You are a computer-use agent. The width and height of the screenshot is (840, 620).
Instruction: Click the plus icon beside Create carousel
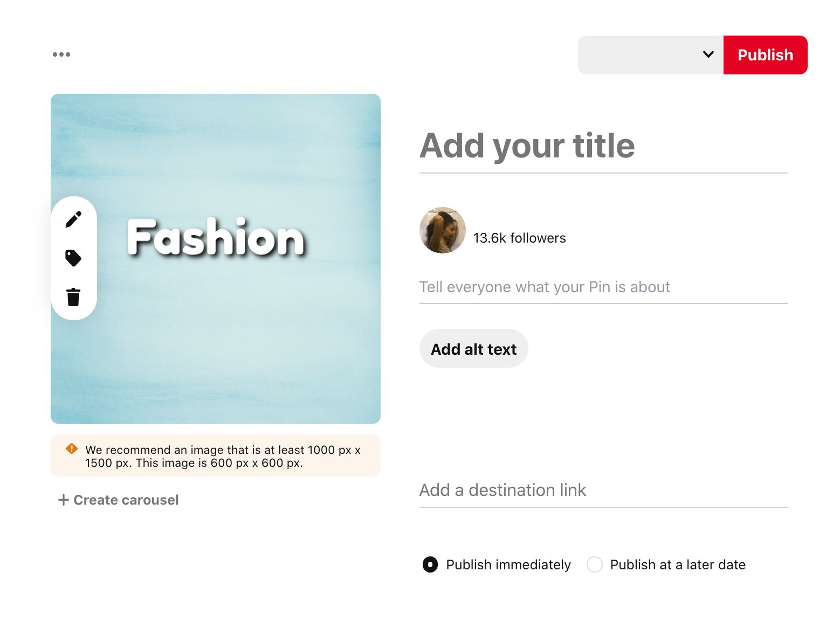point(63,500)
